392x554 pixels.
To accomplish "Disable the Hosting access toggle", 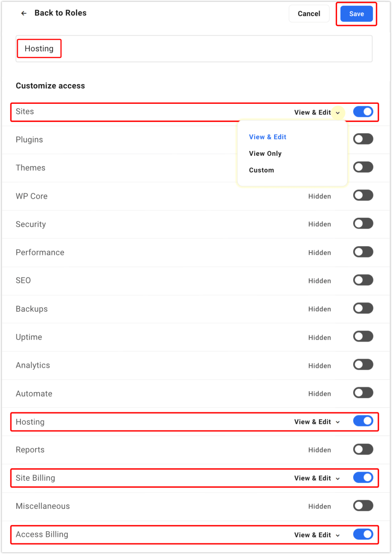I will (363, 421).
